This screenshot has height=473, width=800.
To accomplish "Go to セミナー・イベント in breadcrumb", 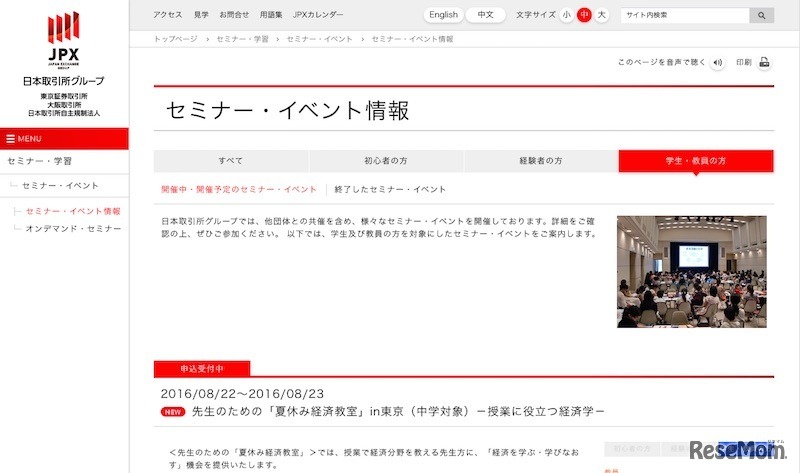I will (319, 39).
